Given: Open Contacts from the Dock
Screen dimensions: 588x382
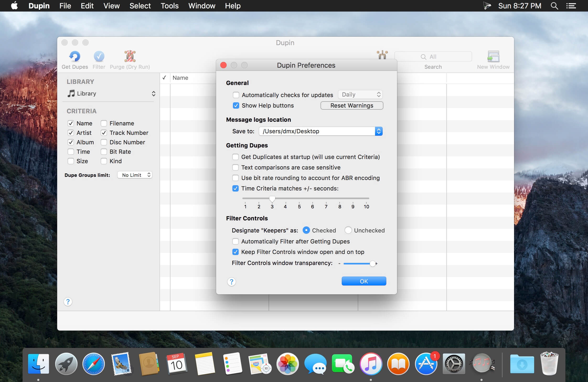Looking at the screenshot, I should click(149, 364).
